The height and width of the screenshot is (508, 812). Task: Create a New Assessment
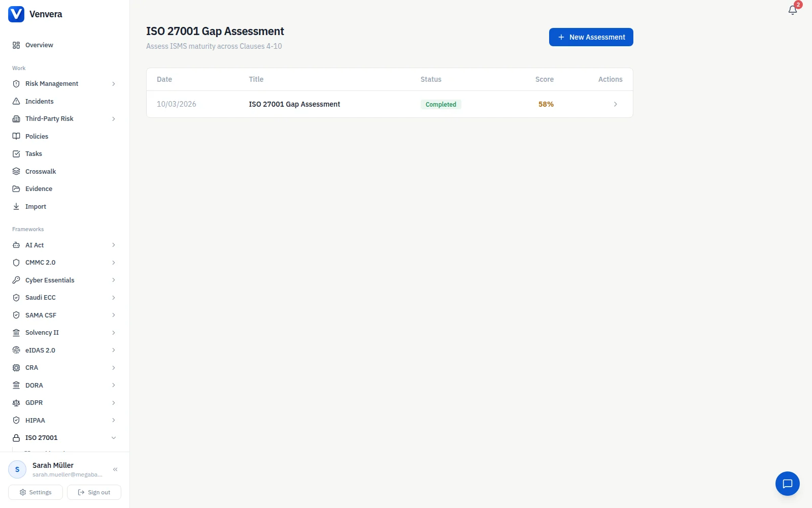591,37
